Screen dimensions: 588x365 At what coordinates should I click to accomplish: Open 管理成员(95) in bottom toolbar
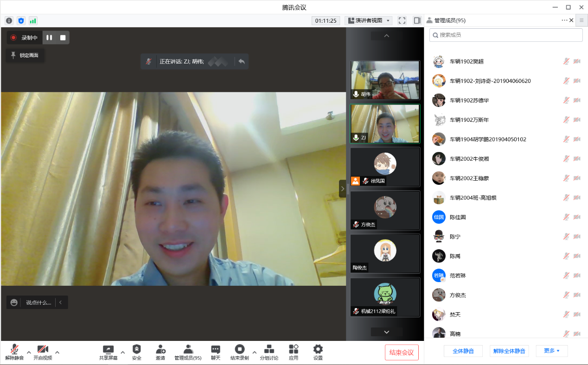click(188, 350)
